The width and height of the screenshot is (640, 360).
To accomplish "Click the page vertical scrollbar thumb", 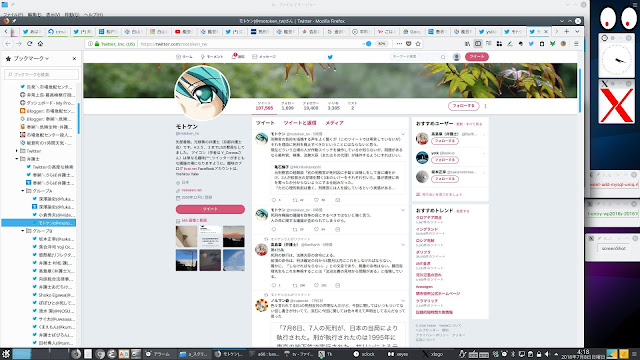I will click(x=580, y=90).
